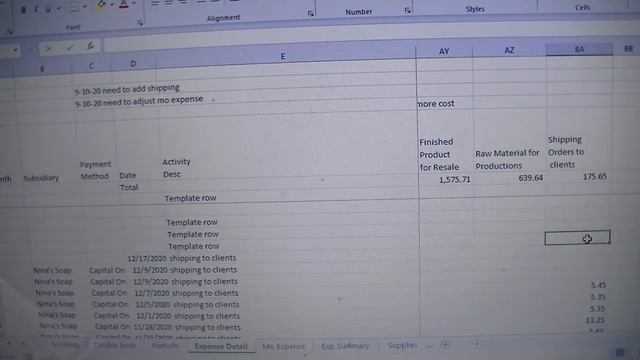The height and width of the screenshot is (360, 640).
Task: Confirm formula entry with checkmark icon
Action: click(x=70, y=48)
